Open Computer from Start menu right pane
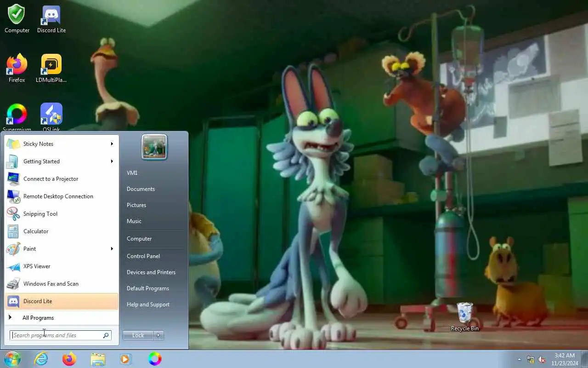Image resolution: width=588 pixels, height=368 pixels. point(139,239)
